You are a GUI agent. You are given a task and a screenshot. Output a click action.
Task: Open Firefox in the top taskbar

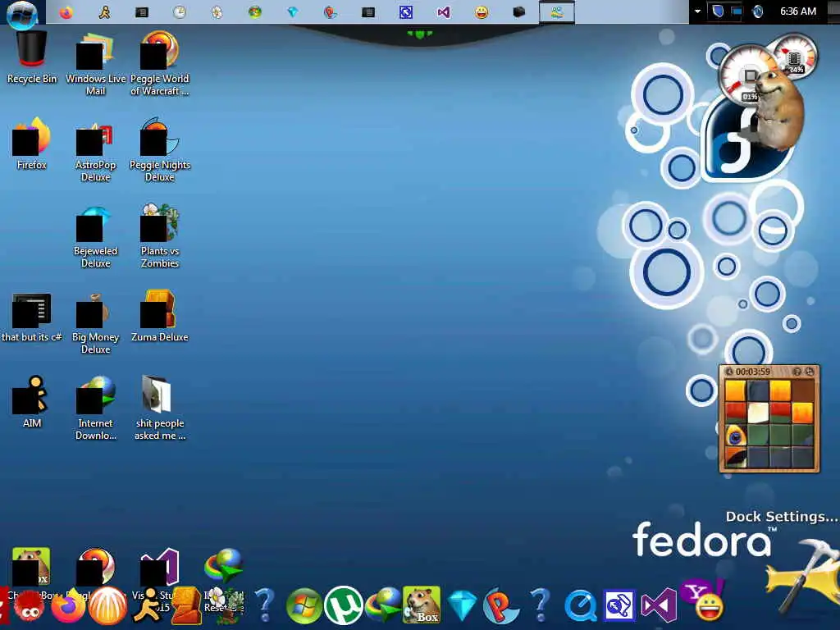pos(66,11)
